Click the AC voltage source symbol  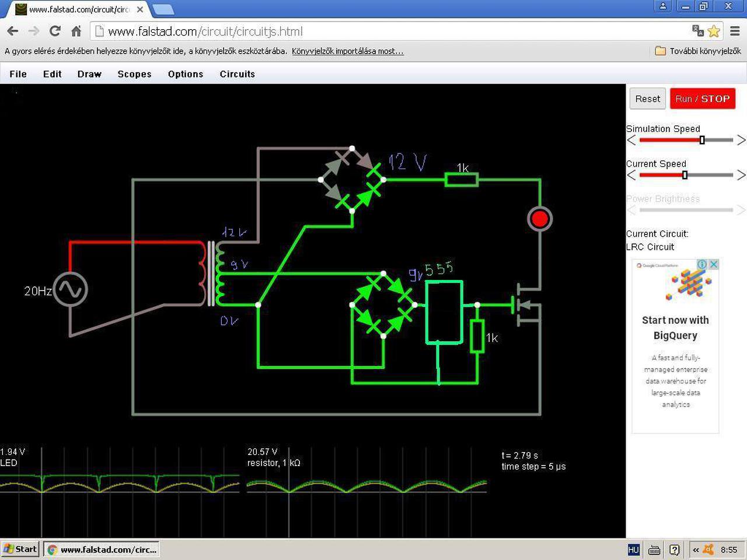[70, 290]
